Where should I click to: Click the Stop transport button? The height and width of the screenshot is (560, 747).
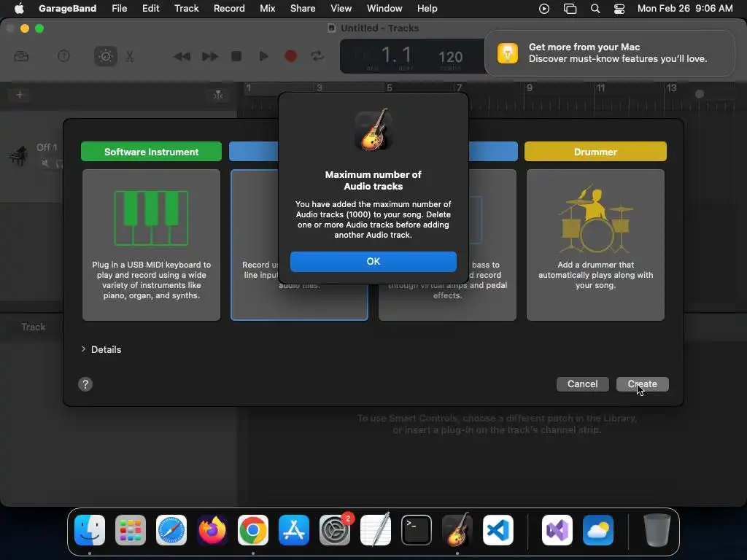(236, 56)
